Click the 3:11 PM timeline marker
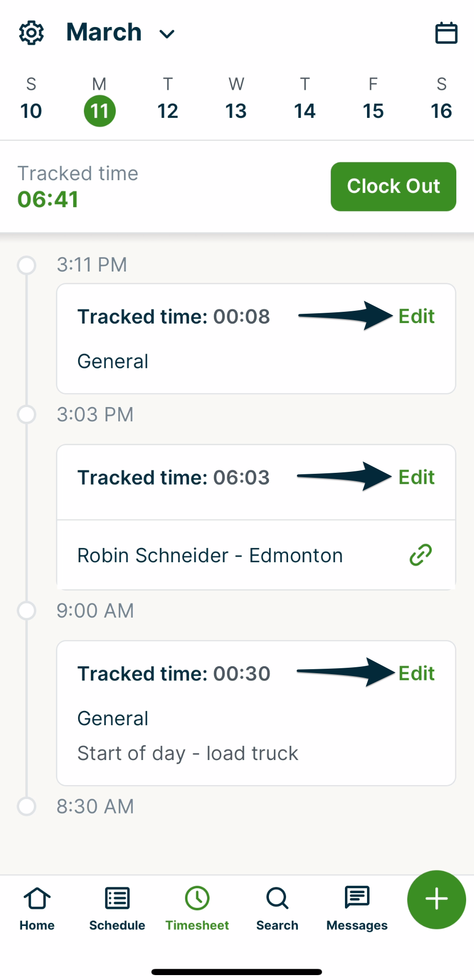The height and width of the screenshot is (980, 474). pyautogui.click(x=26, y=265)
